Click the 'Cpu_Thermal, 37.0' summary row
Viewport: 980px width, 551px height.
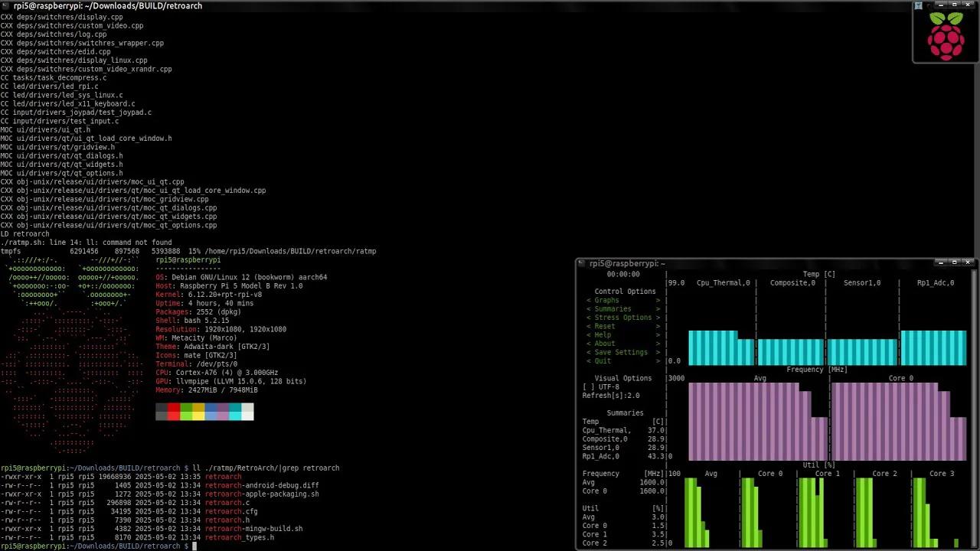click(623, 431)
